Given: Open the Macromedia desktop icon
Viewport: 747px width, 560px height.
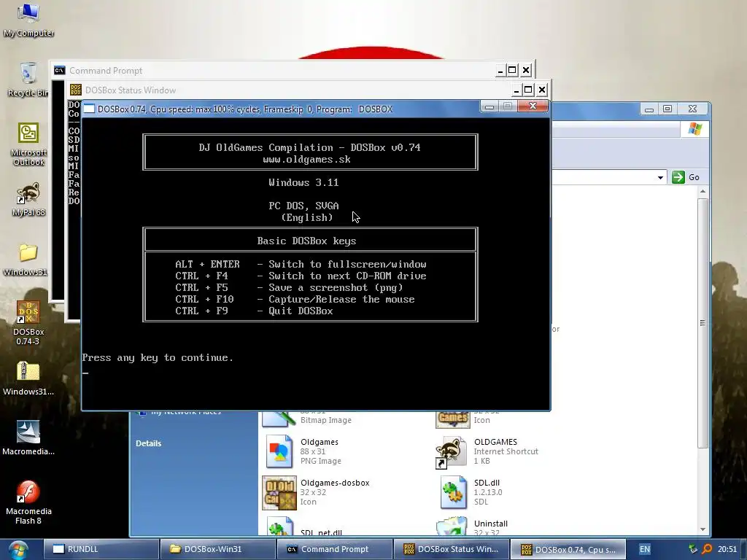Looking at the screenshot, I should coord(28,438).
